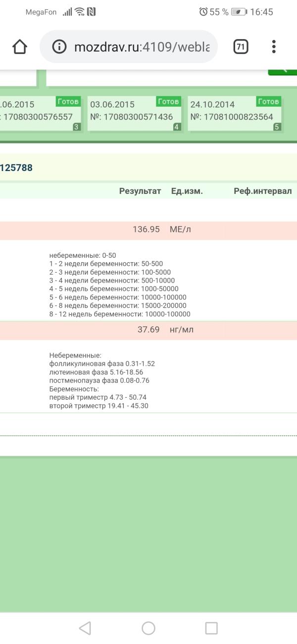Viewport: 297px width, 644px height.
Task: Tap line небеременные: 0-50
Action: [83, 255]
